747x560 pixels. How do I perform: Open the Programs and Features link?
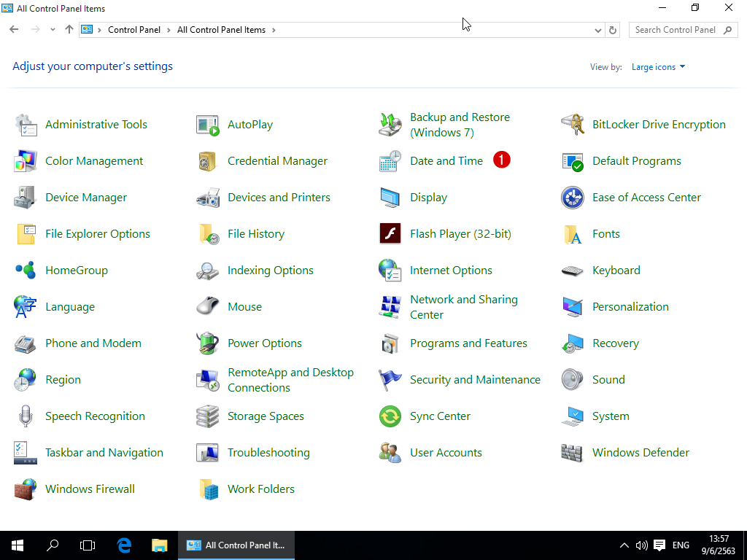468,343
